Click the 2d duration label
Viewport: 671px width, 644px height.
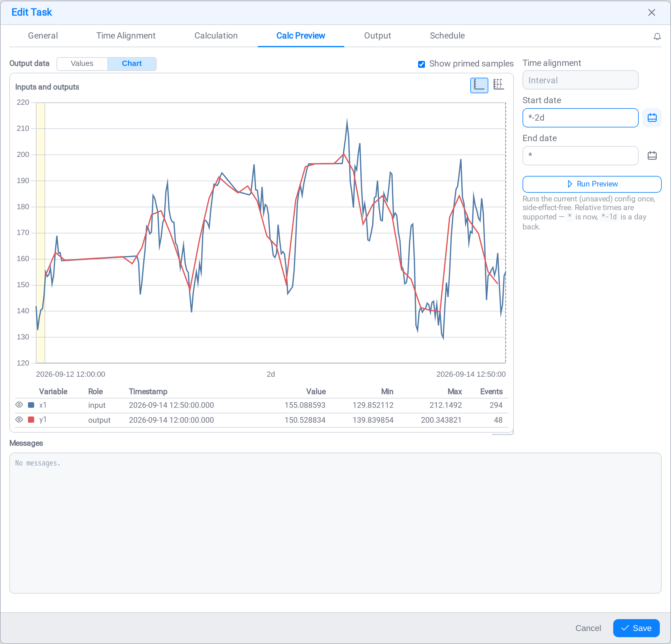click(271, 374)
